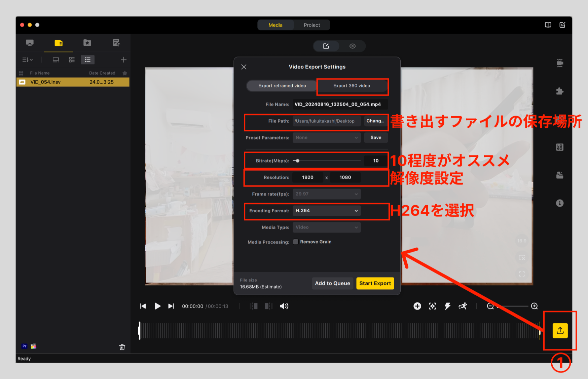The image size is (588, 379).
Task: Open the lightning speed effect tool
Action: 447,306
